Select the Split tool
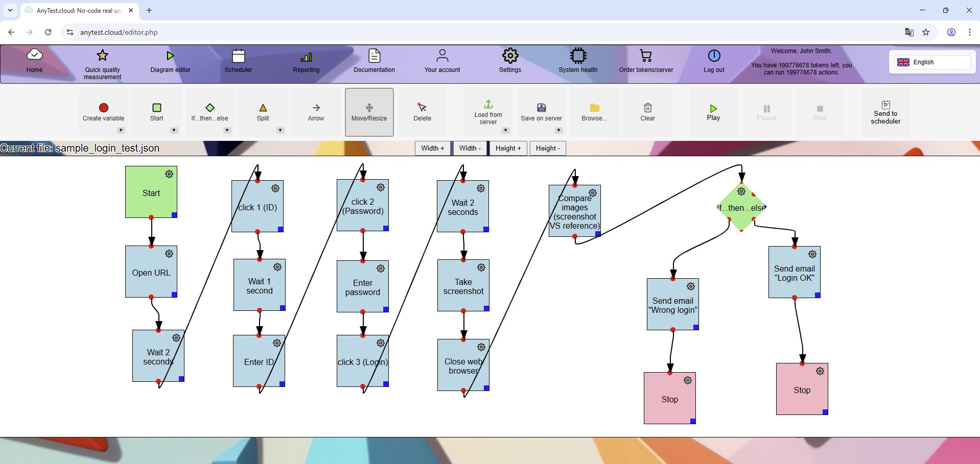 (263, 111)
